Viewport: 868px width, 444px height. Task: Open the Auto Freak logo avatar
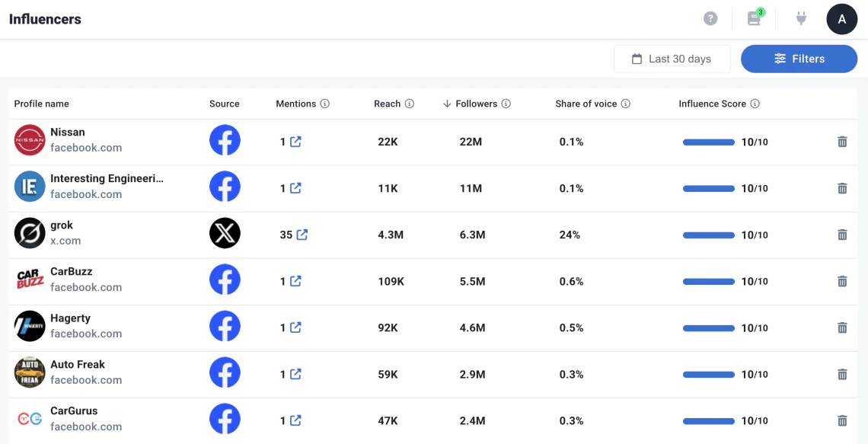point(30,372)
